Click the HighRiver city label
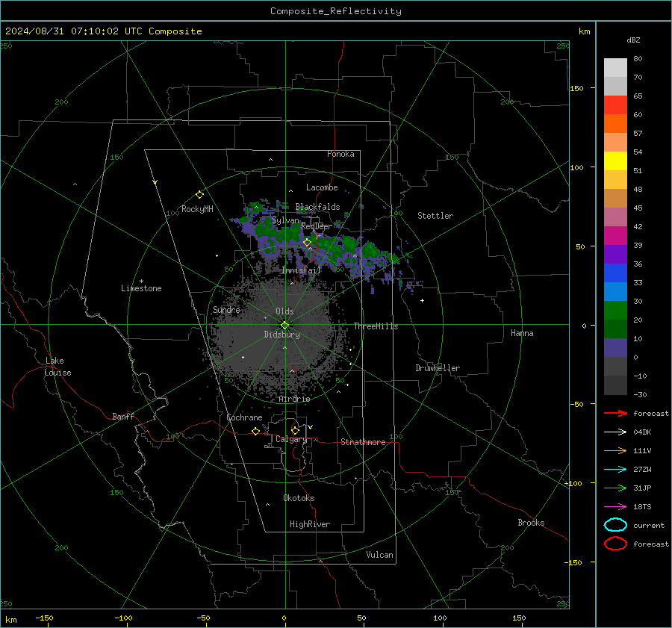Viewport: 672px width, 628px height. [310, 524]
